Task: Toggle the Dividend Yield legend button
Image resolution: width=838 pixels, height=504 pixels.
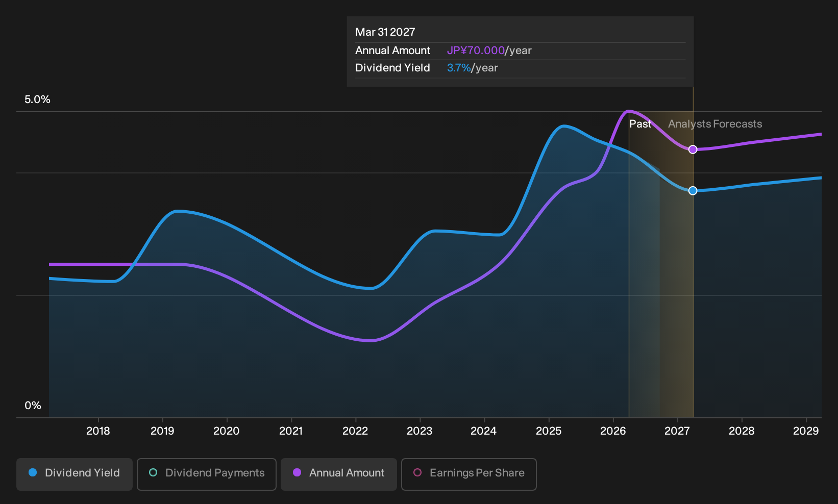Action: (x=75, y=474)
